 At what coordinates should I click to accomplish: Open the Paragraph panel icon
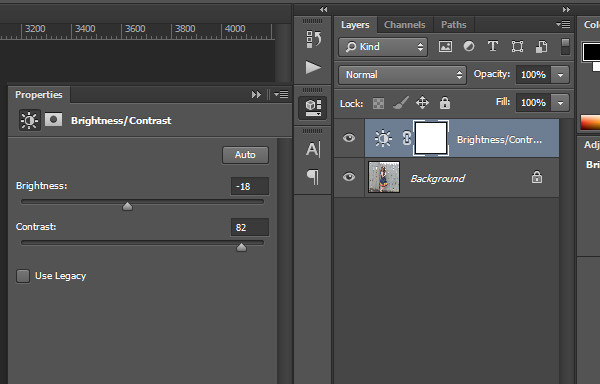313,177
